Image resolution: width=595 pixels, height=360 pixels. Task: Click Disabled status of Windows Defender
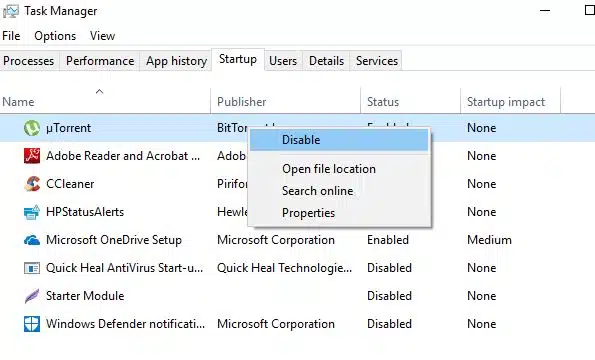(389, 324)
